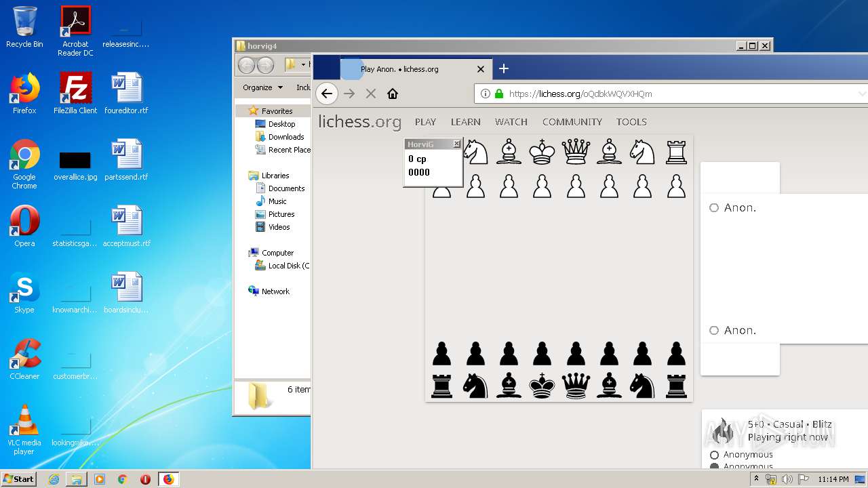Open the foureditor.rtf desktop file
This screenshot has width=868, height=488.
pyautogui.click(x=126, y=93)
